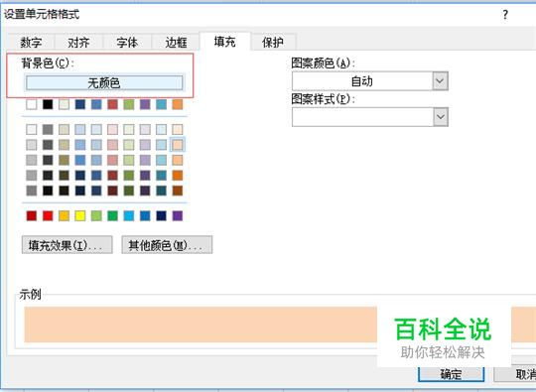Open the dialog help question mark
The image size is (536, 392).
pyautogui.click(x=505, y=15)
